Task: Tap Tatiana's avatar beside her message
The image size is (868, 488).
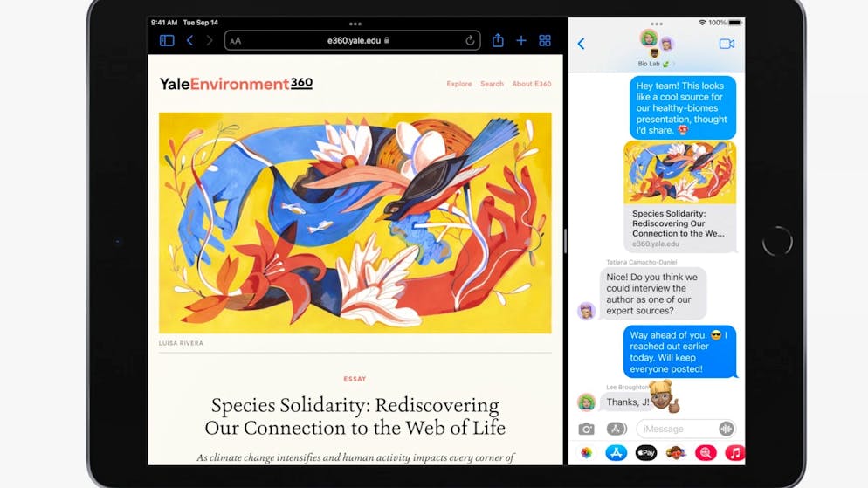Action: pos(586,311)
